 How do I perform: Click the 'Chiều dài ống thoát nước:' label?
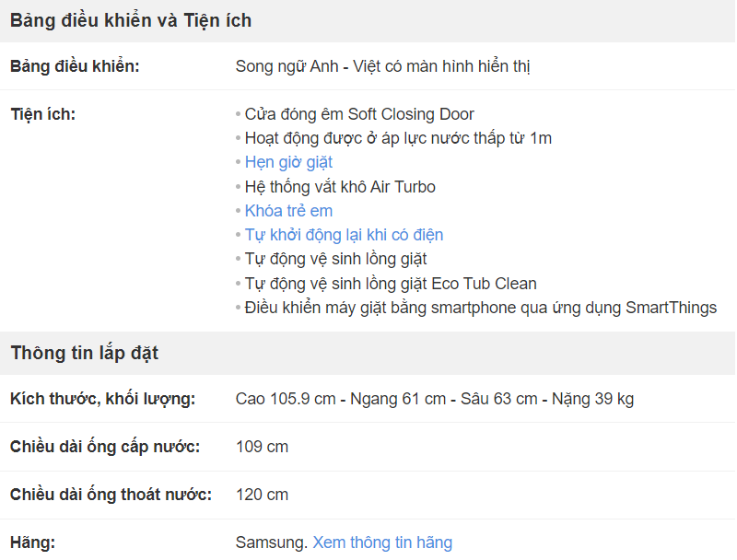pyautogui.click(x=111, y=495)
